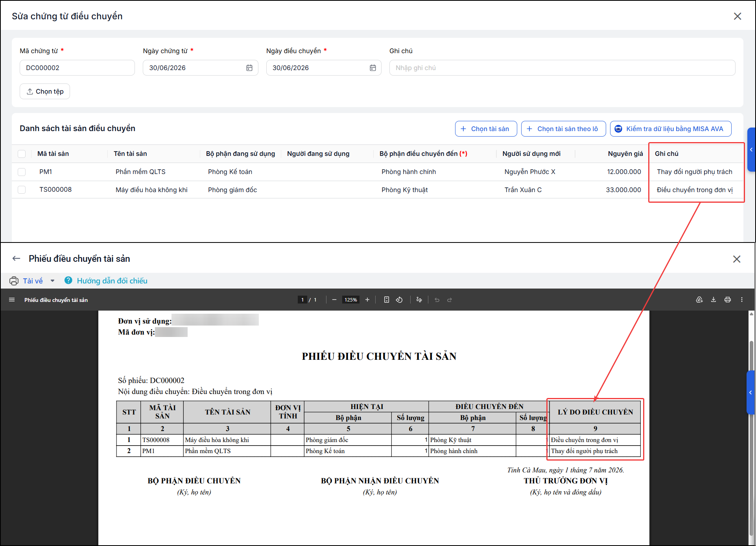Open the PDF viewer sidebar menu
Image resolution: width=756 pixels, height=546 pixels.
tap(12, 300)
